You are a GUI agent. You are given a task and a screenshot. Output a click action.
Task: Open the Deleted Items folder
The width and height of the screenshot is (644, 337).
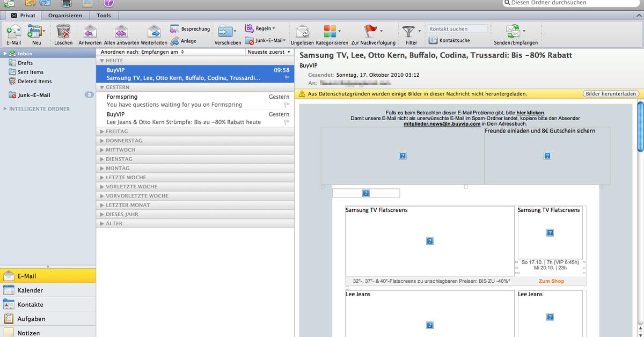point(34,81)
